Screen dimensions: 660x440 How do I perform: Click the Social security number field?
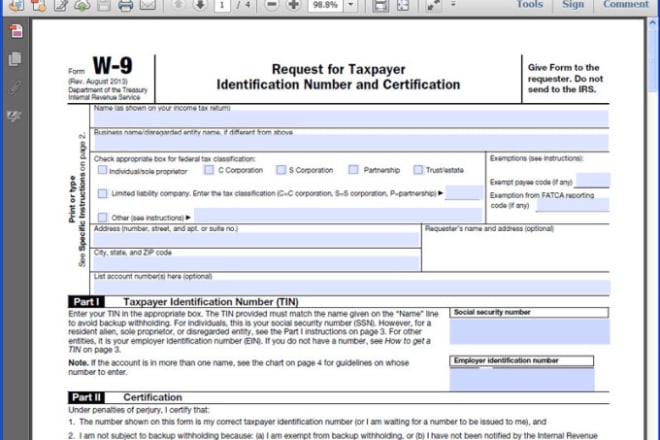(530, 332)
